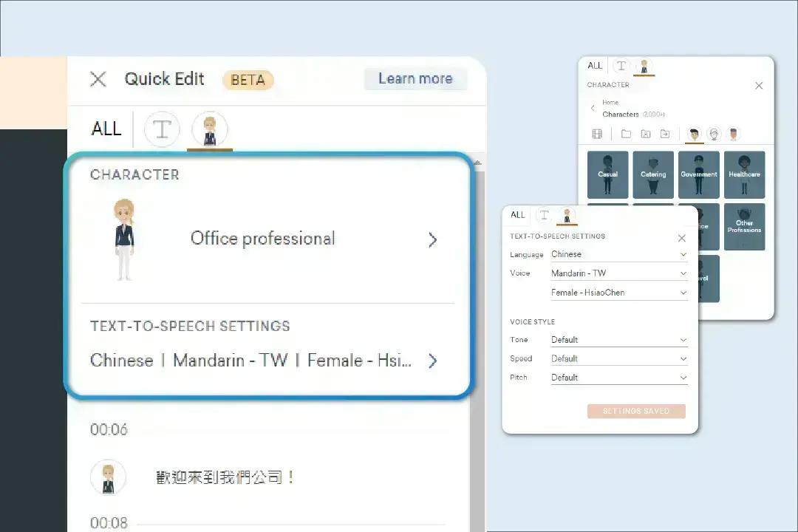Open the Language dropdown showing Chinese
798x532 pixels.
coord(619,254)
